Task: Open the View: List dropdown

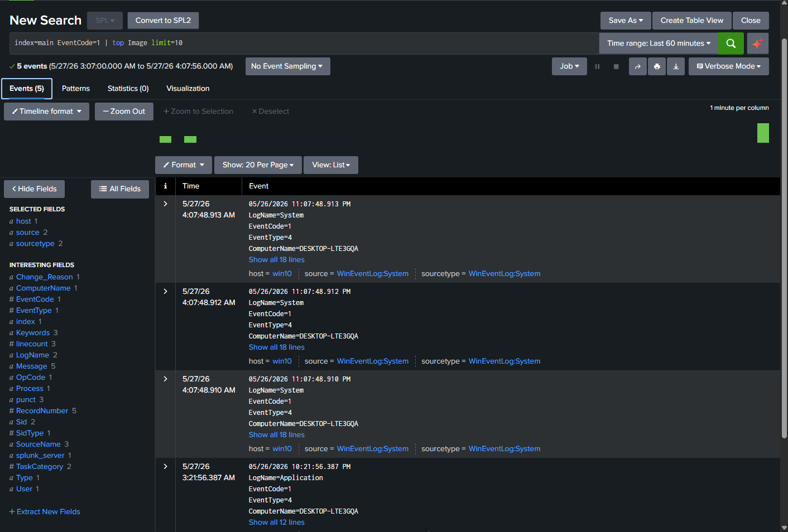Action: [x=331, y=165]
